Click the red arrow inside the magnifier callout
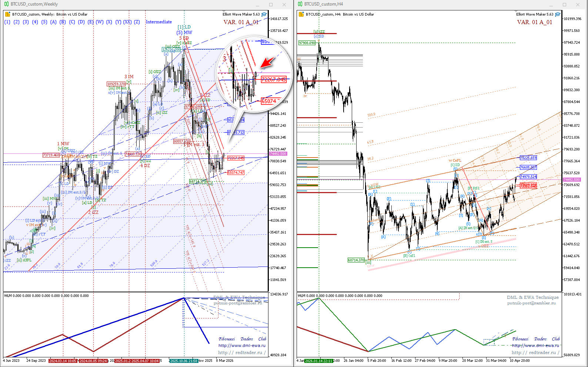The width and height of the screenshot is (588, 367). pyautogui.click(x=267, y=62)
